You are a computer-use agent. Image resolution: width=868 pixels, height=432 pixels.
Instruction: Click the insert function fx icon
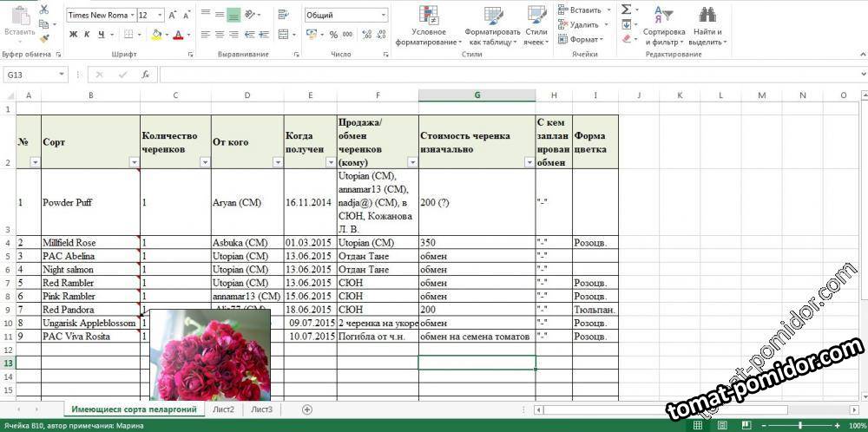[x=145, y=75]
